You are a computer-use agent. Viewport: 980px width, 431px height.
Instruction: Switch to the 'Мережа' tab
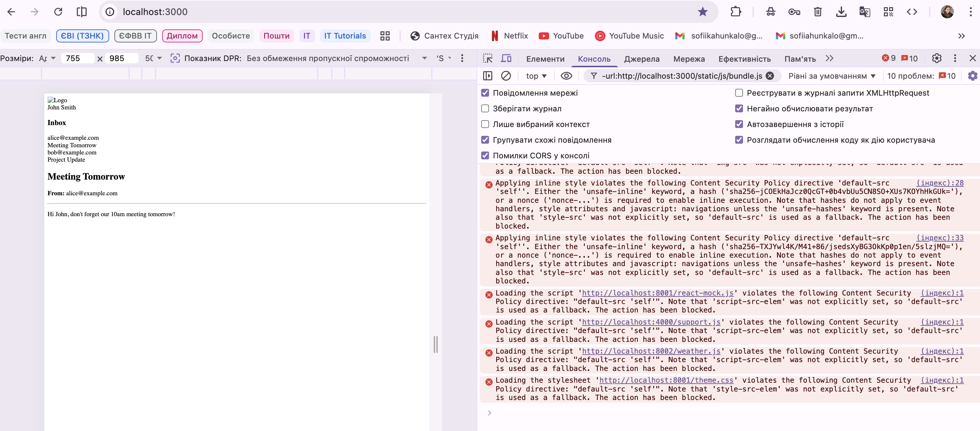(x=689, y=58)
